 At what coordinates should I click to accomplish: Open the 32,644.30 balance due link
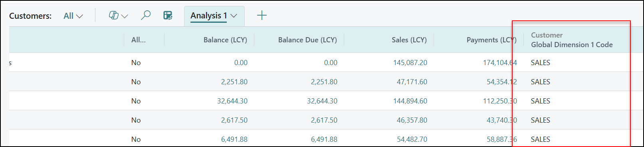pos(322,101)
